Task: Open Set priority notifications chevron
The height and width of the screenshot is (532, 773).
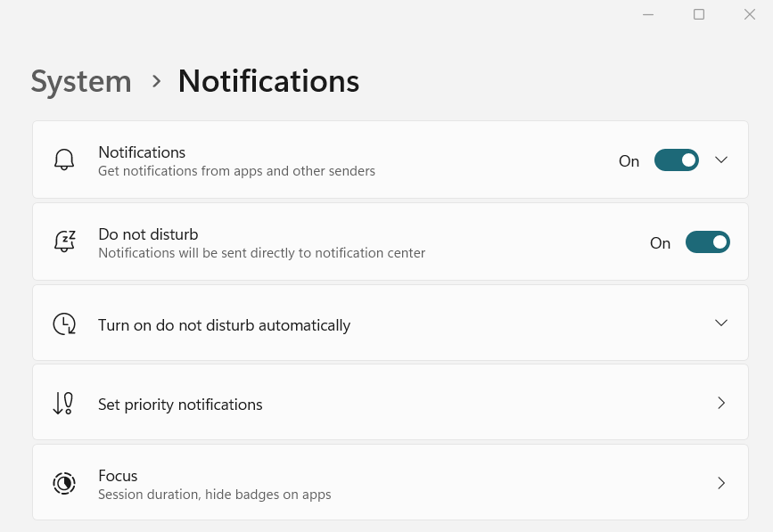Action: [721, 404]
